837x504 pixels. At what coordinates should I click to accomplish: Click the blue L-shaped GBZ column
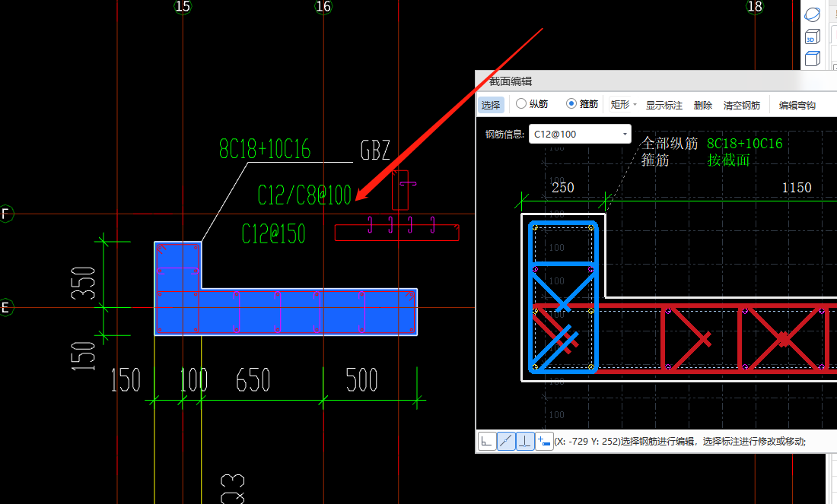(304, 312)
